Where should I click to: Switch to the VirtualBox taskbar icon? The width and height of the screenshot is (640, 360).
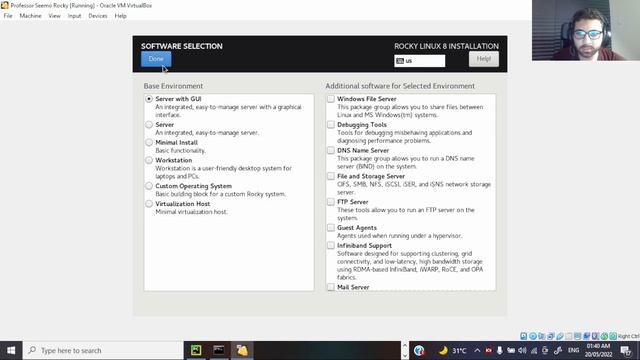coord(242,350)
